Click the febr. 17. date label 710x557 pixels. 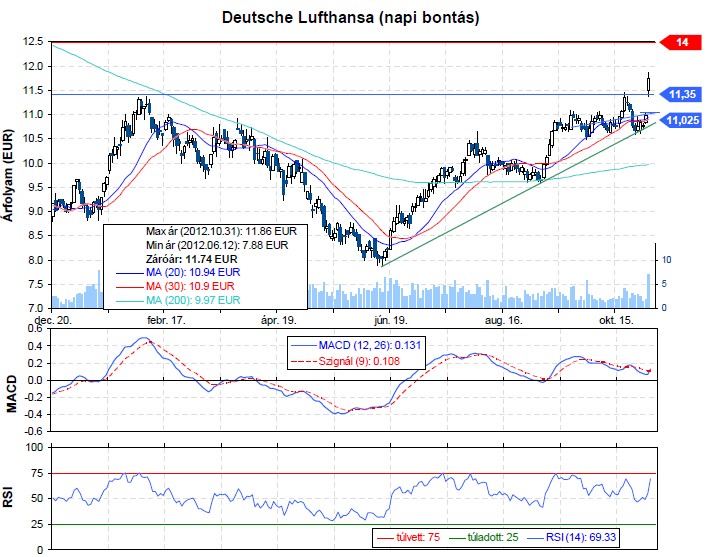[166, 321]
